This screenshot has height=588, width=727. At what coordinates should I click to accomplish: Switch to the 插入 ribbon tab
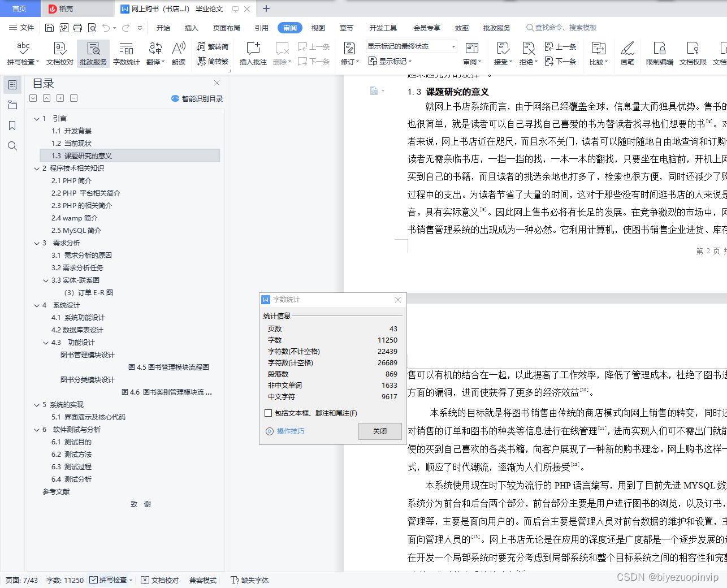point(192,28)
